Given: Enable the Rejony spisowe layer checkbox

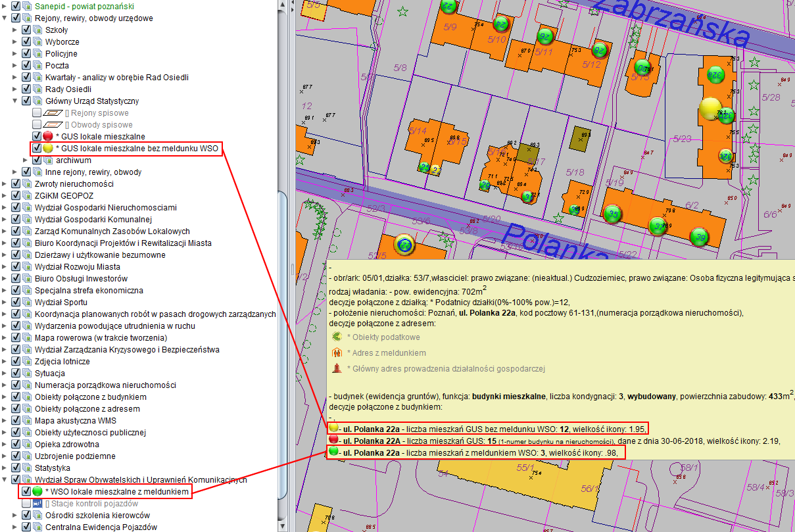Looking at the screenshot, I should click(37, 113).
